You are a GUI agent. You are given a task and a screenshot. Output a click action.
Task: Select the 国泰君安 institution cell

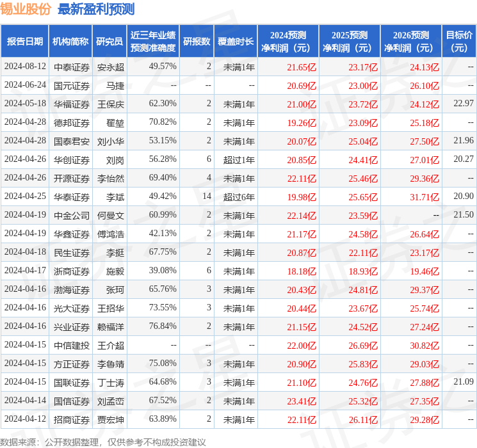click(72, 141)
